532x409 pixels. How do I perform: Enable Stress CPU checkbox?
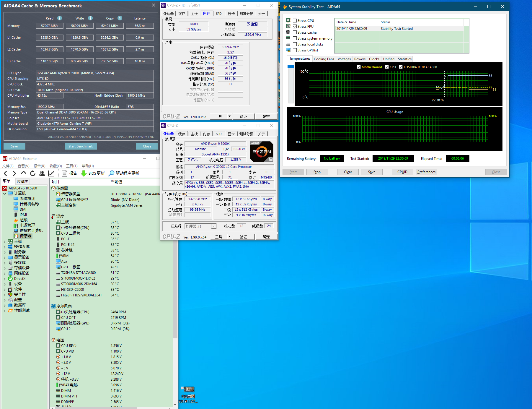click(295, 21)
